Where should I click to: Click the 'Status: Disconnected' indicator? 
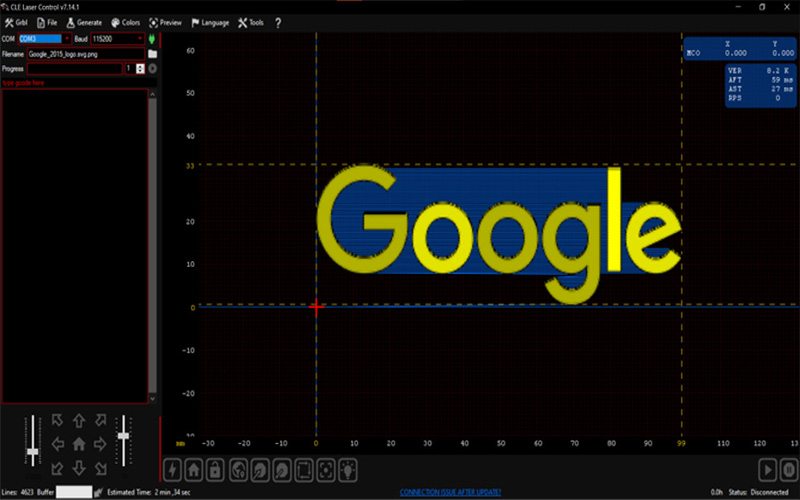(x=758, y=492)
